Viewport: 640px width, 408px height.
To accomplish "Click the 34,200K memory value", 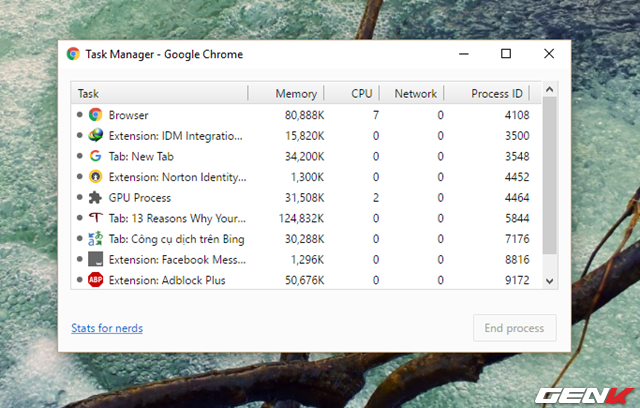I will click(x=304, y=157).
